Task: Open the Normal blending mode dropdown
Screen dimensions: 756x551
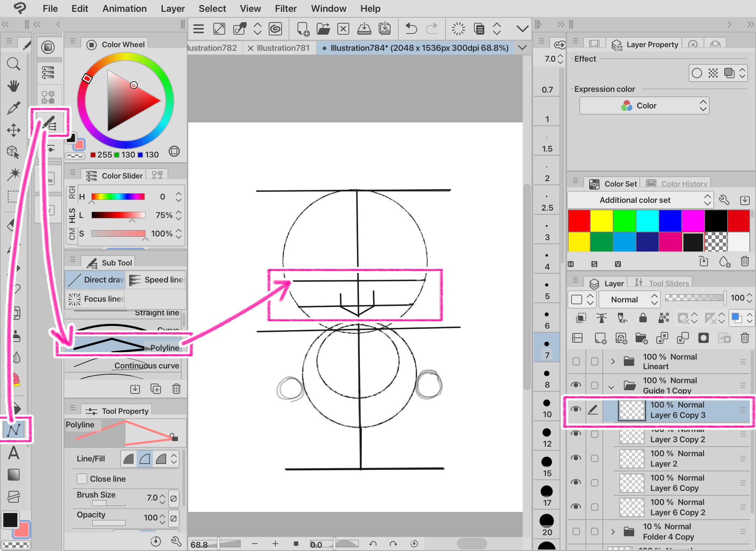Action: click(630, 299)
